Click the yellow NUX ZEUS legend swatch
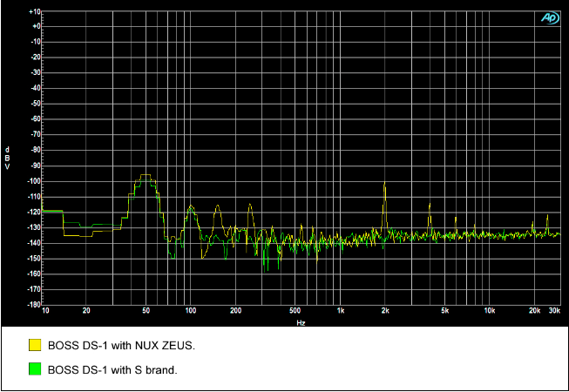Screen dimensions: 569x392 pos(35,346)
